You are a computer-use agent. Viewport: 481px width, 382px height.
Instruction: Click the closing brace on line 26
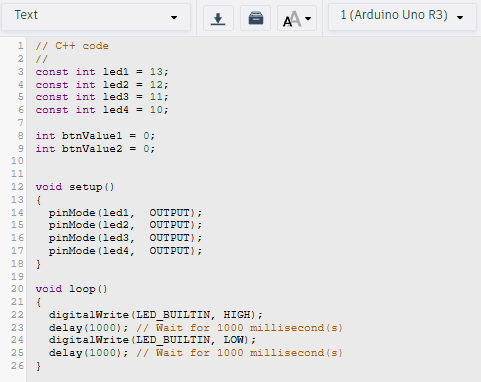pos(39,366)
